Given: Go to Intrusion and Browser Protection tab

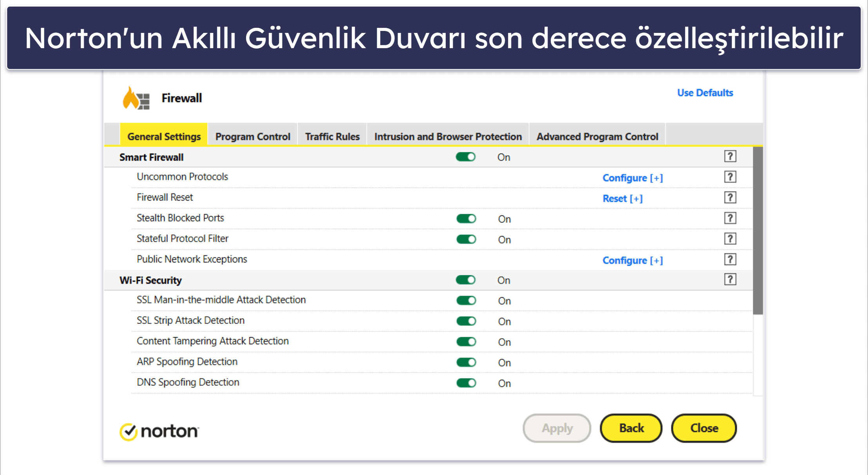Looking at the screenshot, I should (x=448, y=134).
